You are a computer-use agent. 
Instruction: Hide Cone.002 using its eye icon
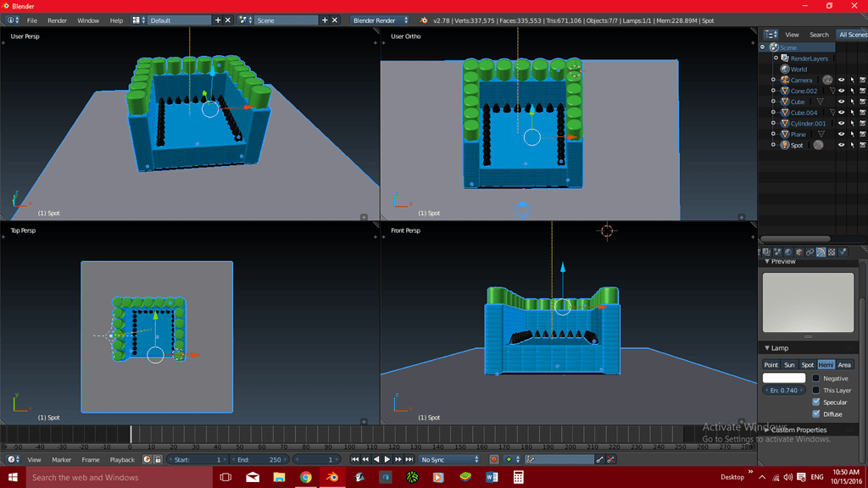(841, 91)
